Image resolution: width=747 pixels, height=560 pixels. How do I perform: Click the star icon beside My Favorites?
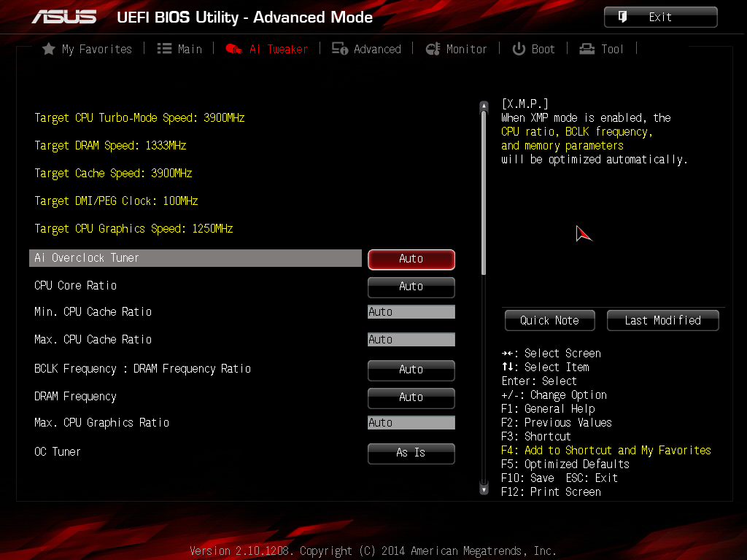point(49,49)
